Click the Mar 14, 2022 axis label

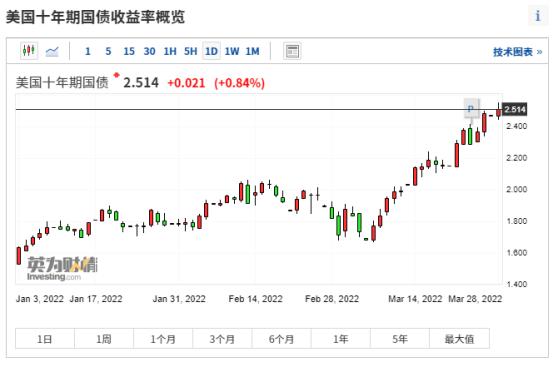[415, 299]
